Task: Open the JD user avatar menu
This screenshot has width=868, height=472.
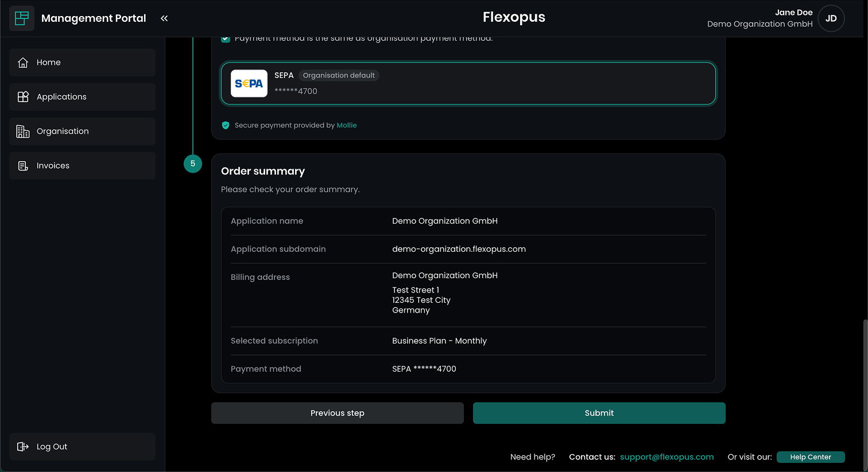Action: (x=831, y=18)
